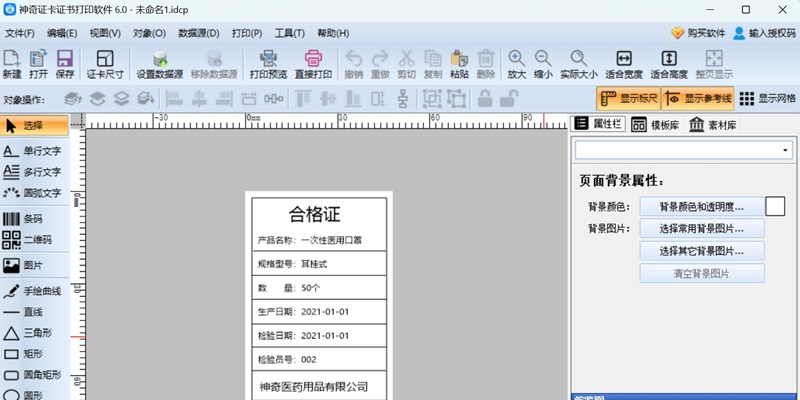Select the hand-drawn curve (手绘曲线) tool
The height and width of the screenshot is (400, 800).
point(34,291)
